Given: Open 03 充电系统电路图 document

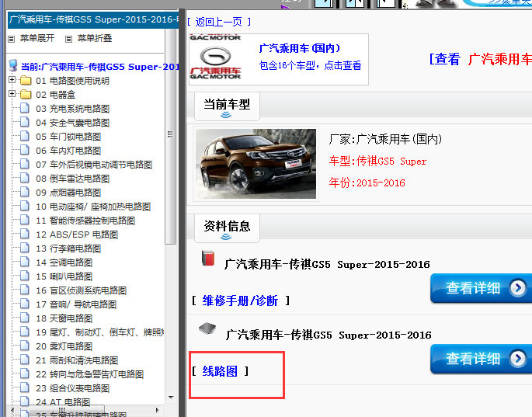Looking at the screenshot, I should (72, 109).
